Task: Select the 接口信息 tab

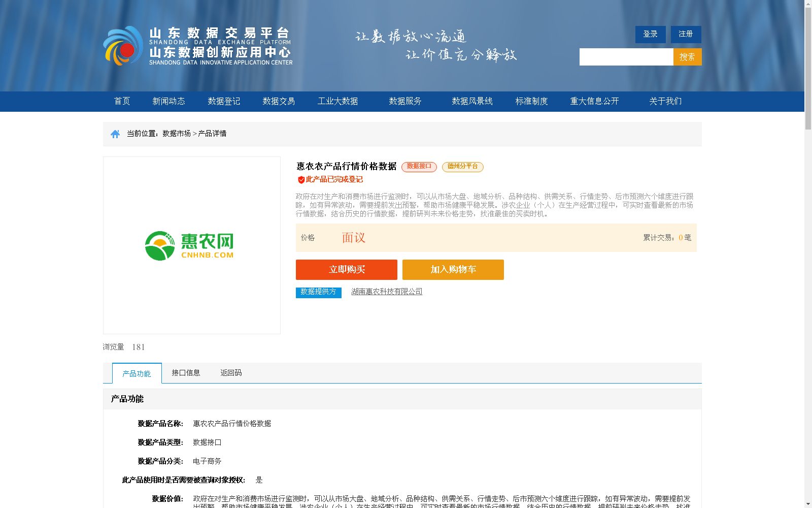Action: [x=186, y=373]
